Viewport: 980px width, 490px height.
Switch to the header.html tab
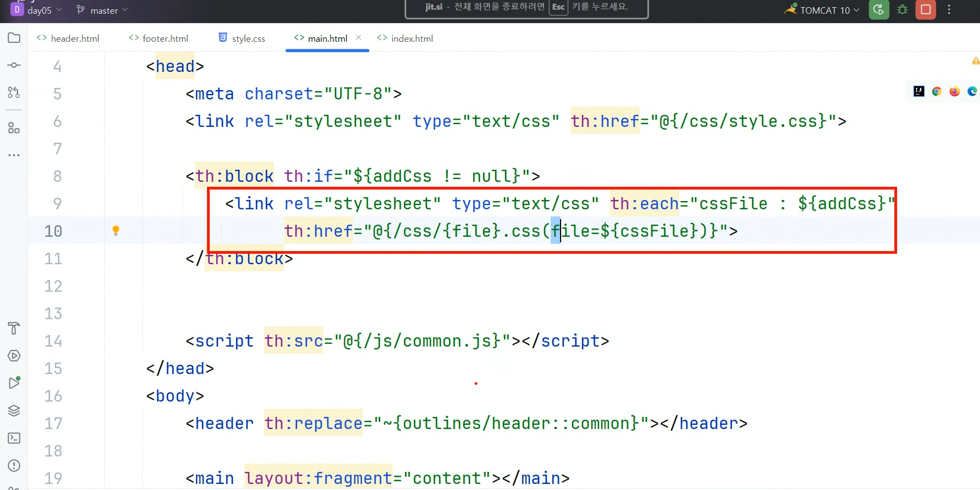[68, 38]
